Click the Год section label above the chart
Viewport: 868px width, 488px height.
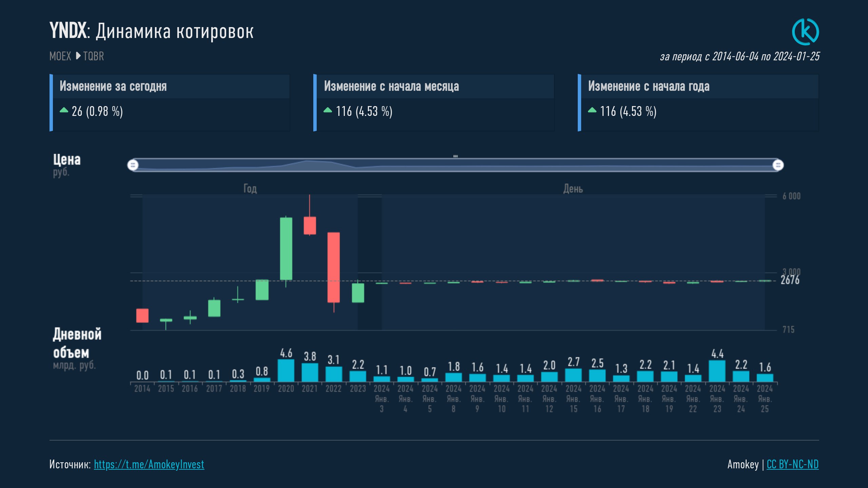point(250,188)
